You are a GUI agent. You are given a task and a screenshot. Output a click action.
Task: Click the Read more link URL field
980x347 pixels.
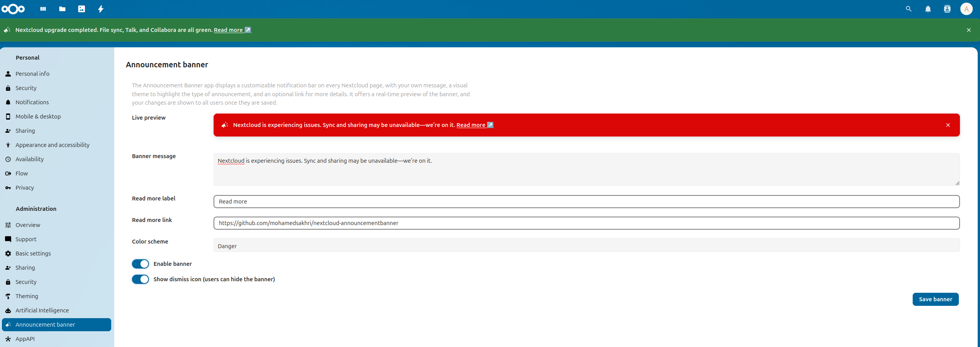coord(587,223)
